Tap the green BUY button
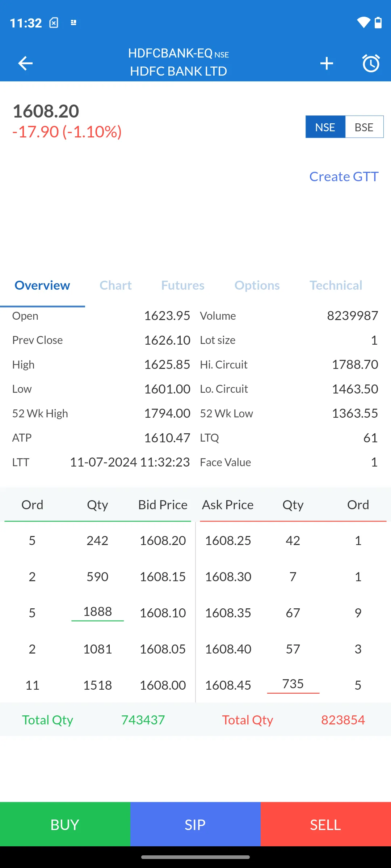Viewport: 391px width, 868px height. 65,824
